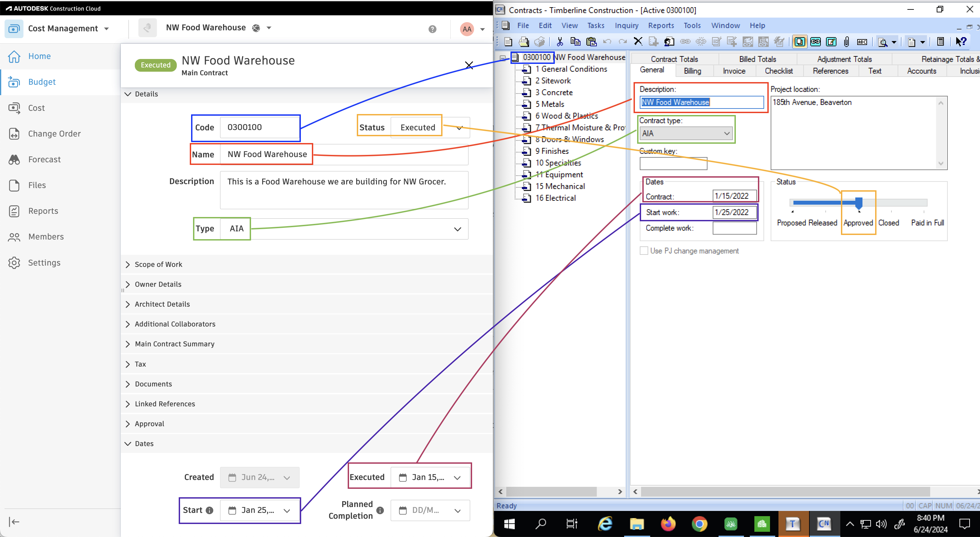The width and height of the screenshot is (980, 537).
Task: Collapse the 0300100 tree node
Action: (502, 58)
